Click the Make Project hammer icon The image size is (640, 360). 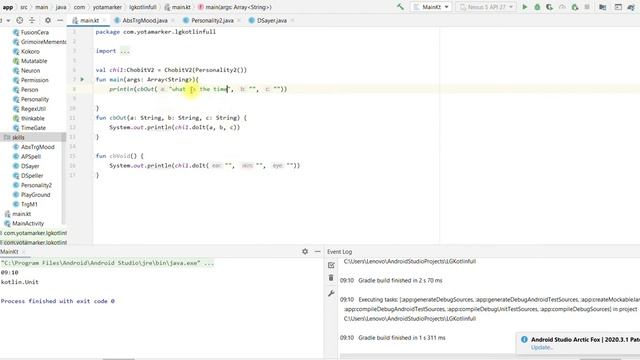pyautogui.click(x=400, y=7)
